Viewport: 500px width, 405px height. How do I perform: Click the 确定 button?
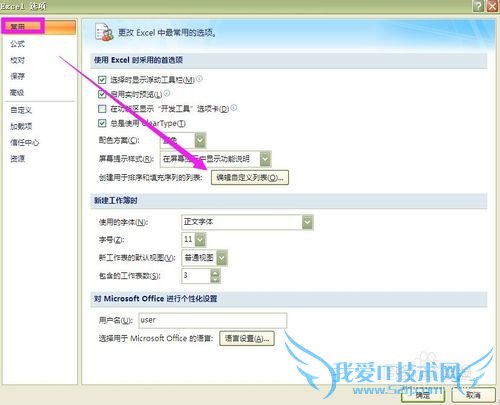pos(423,395)
